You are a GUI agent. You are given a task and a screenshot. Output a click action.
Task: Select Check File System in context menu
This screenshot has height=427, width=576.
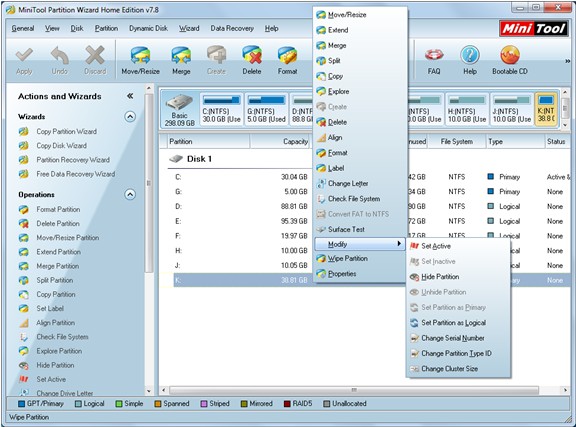tap(360, 199)
